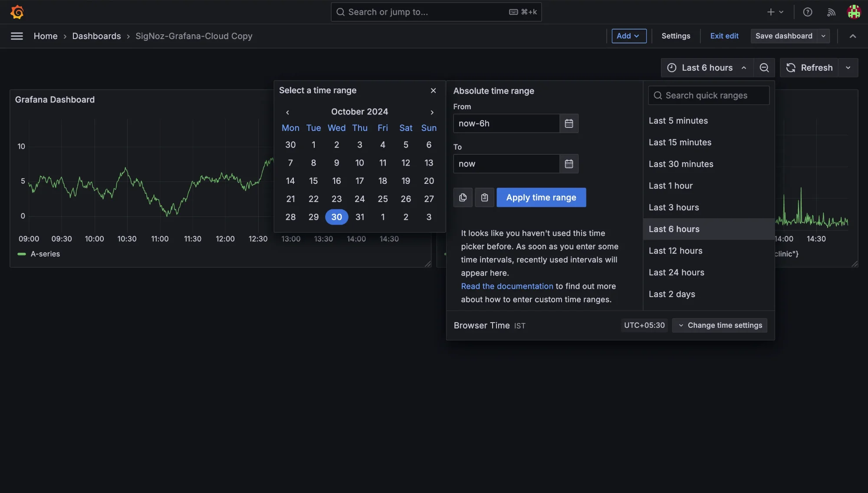The height and width of the screenshot is (493, 868).
Task: Click the Search quick ranges field
Action: pyautogui.click(x=709, y=95)
